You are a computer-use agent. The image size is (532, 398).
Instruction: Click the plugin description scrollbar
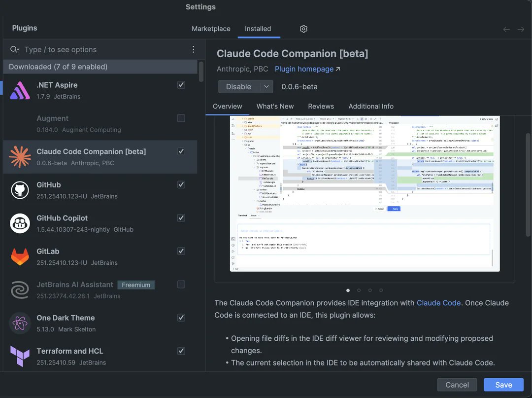pos(528,185)
